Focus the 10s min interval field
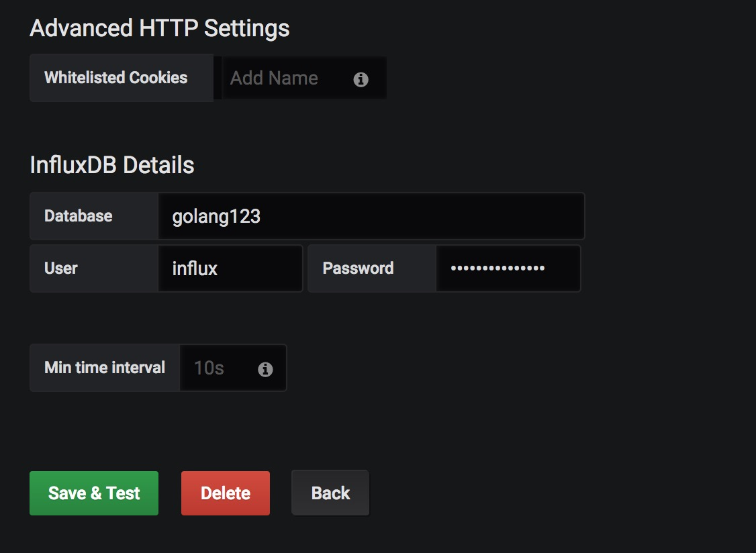The image size is (756, 553). (x=233, y=368)
